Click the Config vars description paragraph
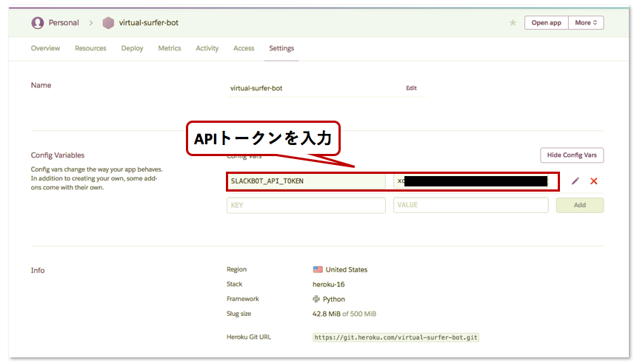The width and height of the screenshot is (637, 364). point(97,178)
